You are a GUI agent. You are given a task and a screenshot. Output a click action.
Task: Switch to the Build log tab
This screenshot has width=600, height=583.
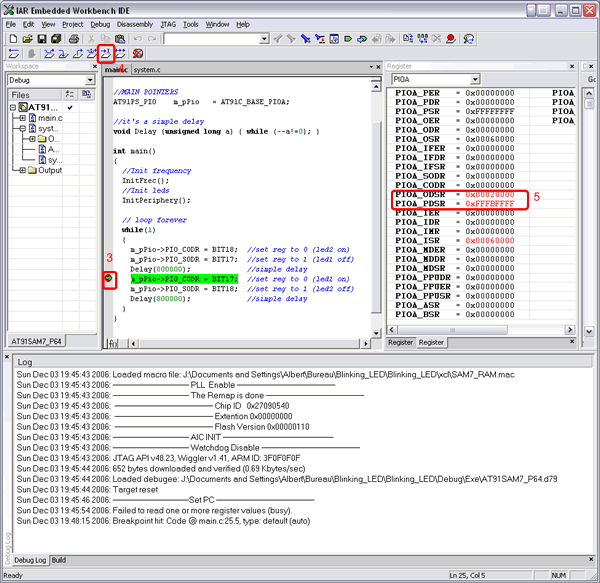tap(59, 560)
